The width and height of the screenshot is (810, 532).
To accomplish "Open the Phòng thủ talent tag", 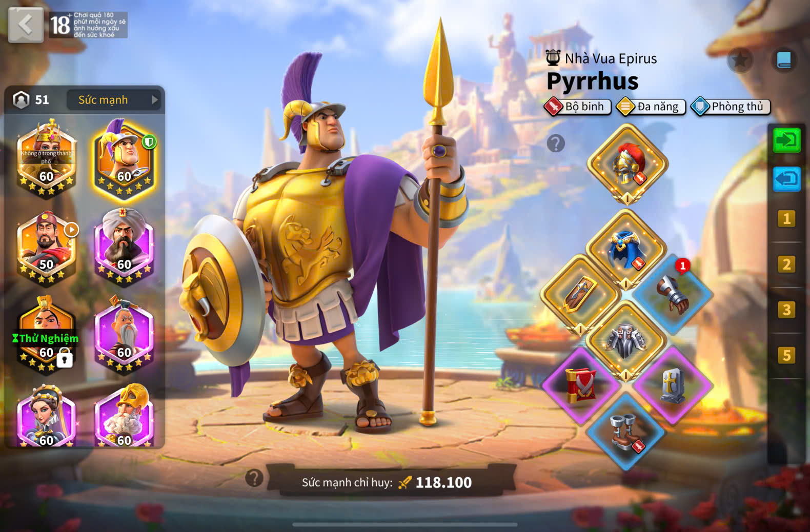I will point(731,107).
